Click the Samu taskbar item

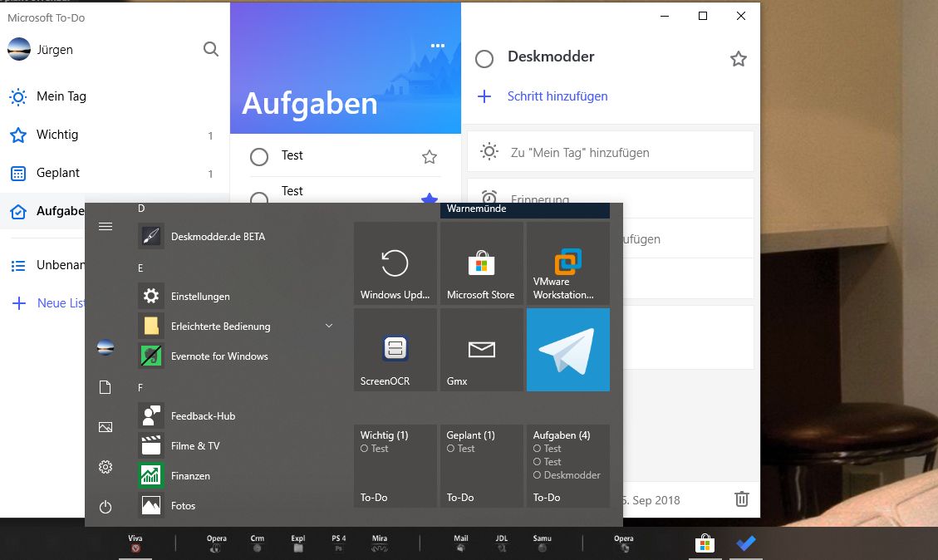click(x=542, y=543)
